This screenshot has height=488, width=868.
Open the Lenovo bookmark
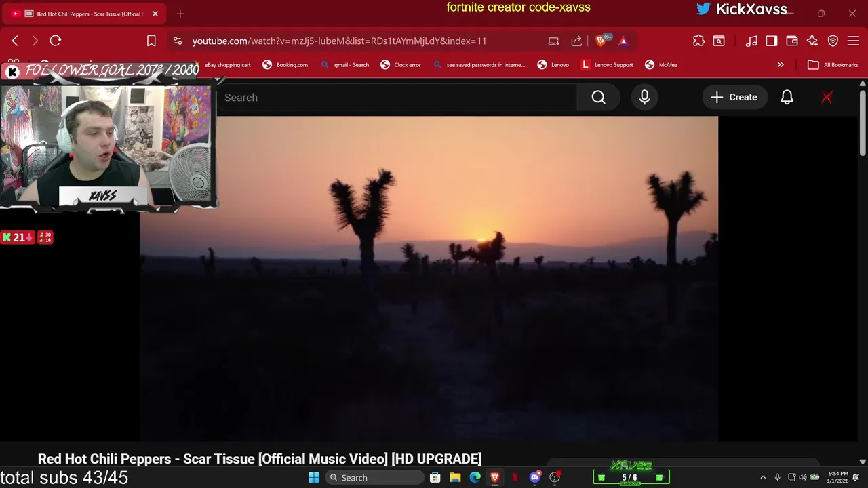pos(553,65)
